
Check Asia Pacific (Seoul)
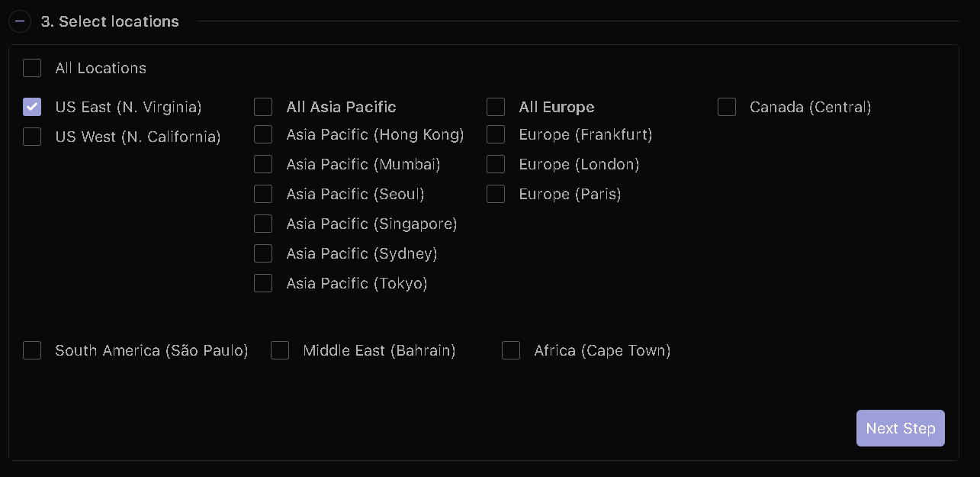(x=263, y=194)
